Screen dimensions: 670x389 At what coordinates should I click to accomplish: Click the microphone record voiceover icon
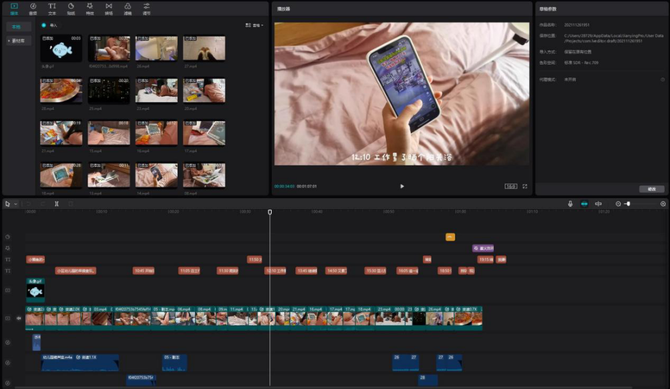pyautogui.click(x=570, y=204)
